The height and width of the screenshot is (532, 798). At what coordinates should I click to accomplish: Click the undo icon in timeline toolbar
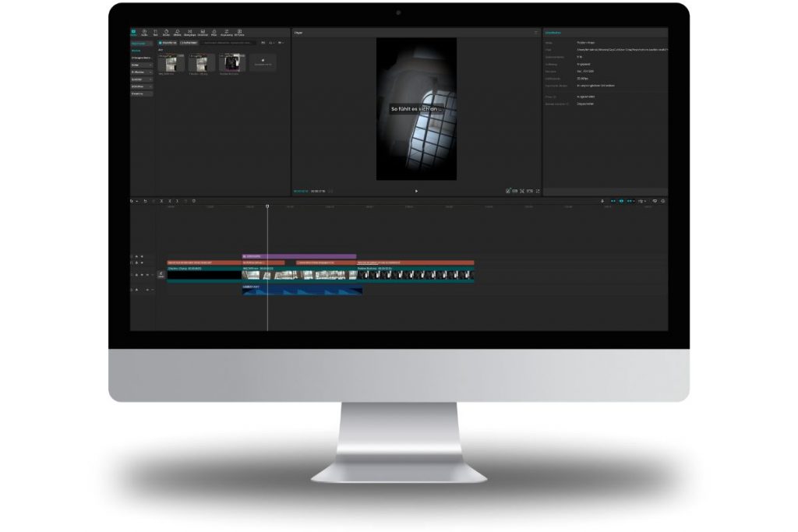pos(145,201)
